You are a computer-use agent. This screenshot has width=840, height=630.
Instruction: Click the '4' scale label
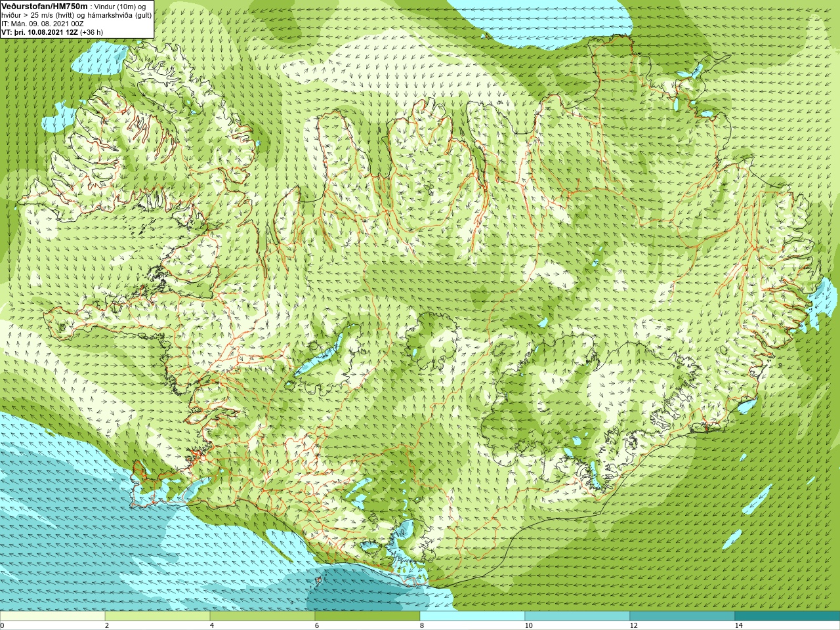pos(212,625)
